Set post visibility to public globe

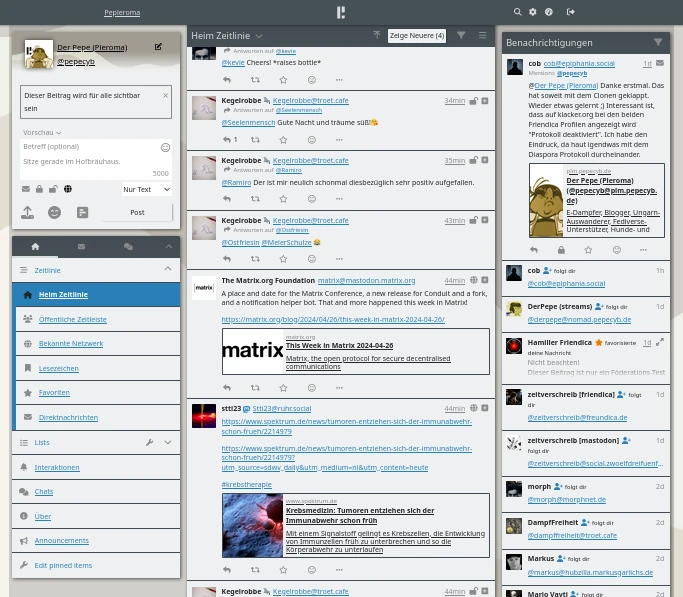click(x=68, y=189)
